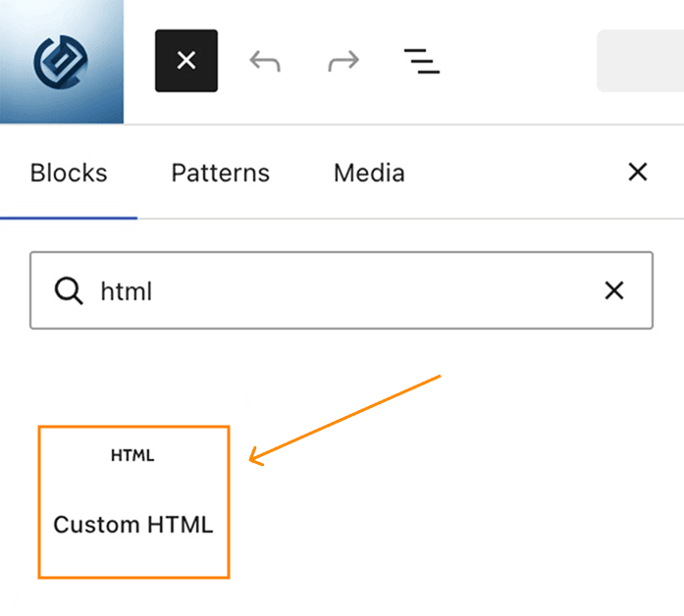Select the orange-highlighted block tile
The image size is (684, 616).
point(133,502)
